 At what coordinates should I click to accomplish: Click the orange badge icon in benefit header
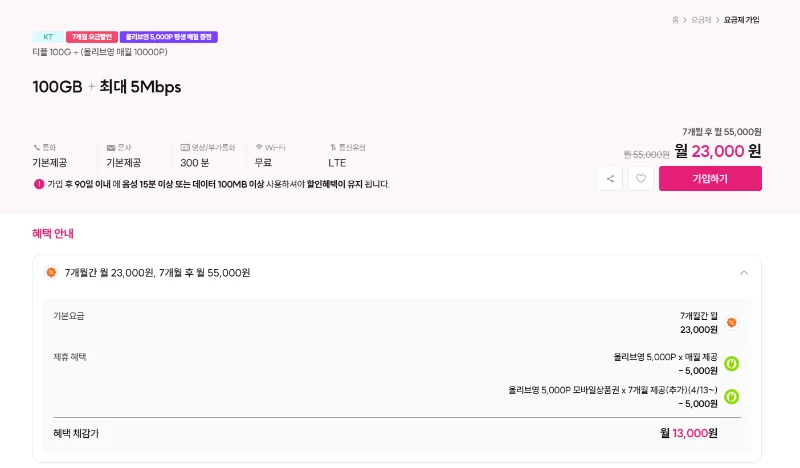[51, 273]
